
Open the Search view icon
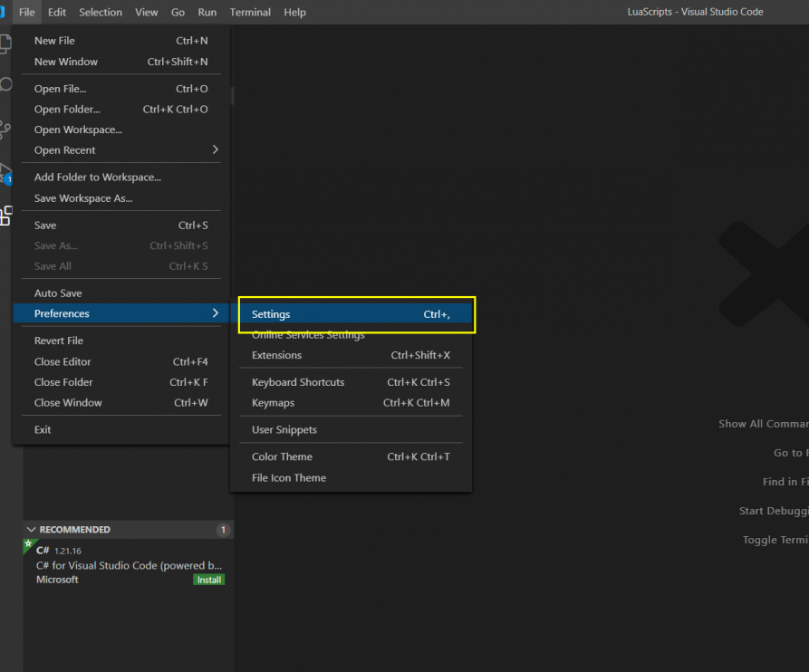tap(5, 85)
